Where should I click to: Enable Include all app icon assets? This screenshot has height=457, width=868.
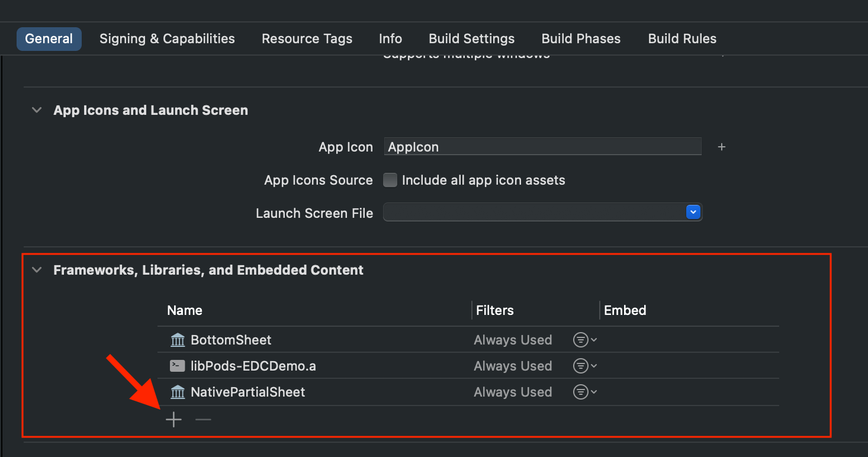click(390, 180)
